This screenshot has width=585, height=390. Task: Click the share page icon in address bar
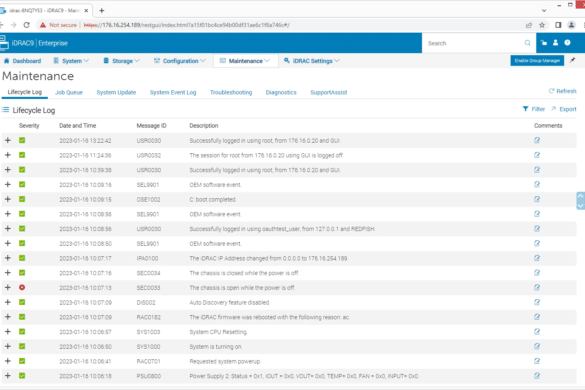529,25
